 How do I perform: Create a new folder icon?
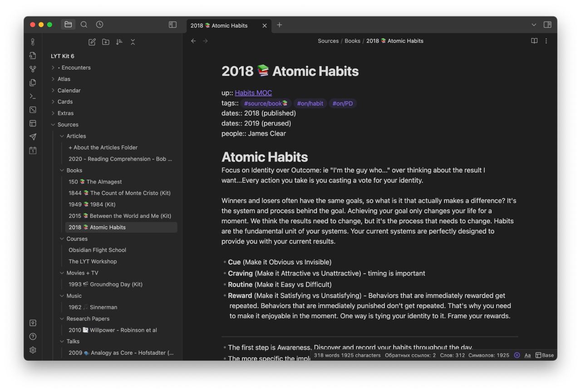tap(106, 42)
